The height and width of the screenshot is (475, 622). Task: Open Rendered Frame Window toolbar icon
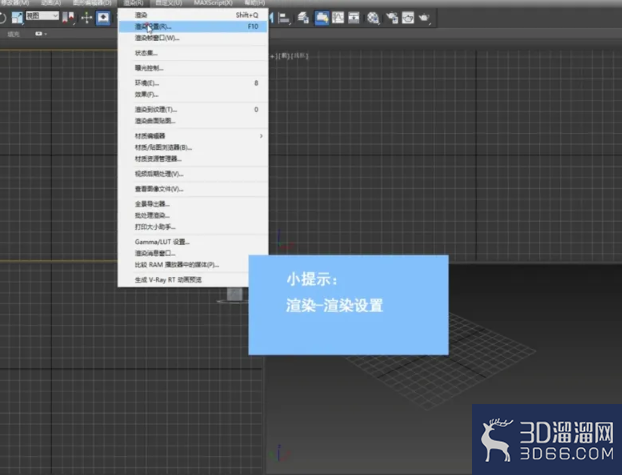(408, 17)
